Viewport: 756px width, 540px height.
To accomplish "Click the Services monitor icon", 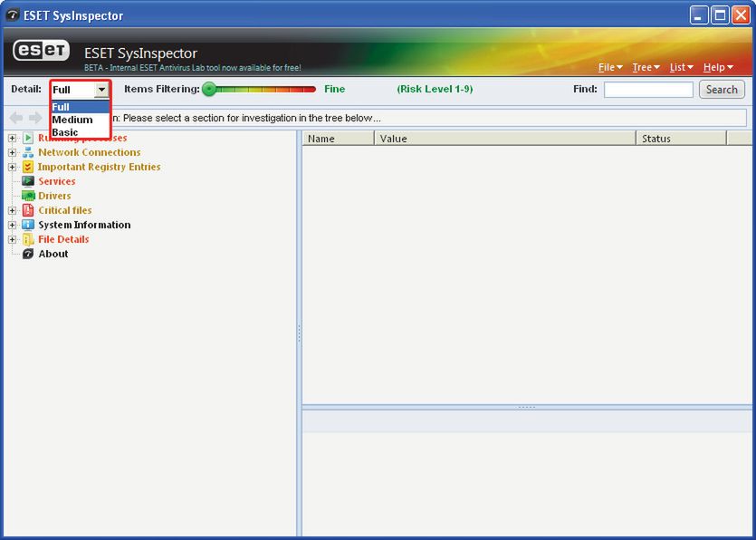I will tap(28, 181).
